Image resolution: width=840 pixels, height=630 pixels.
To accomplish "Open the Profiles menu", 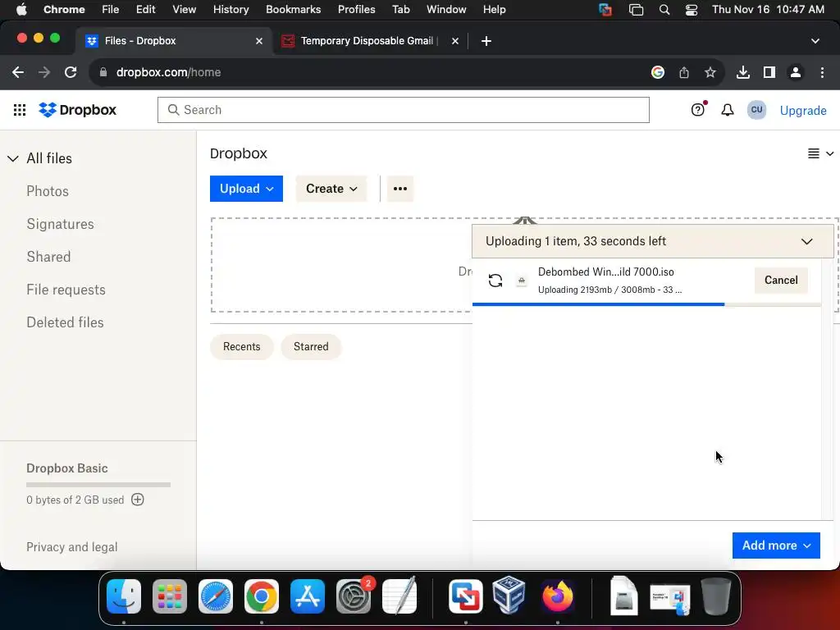I will pyautogui.click(x=356, y=9).
